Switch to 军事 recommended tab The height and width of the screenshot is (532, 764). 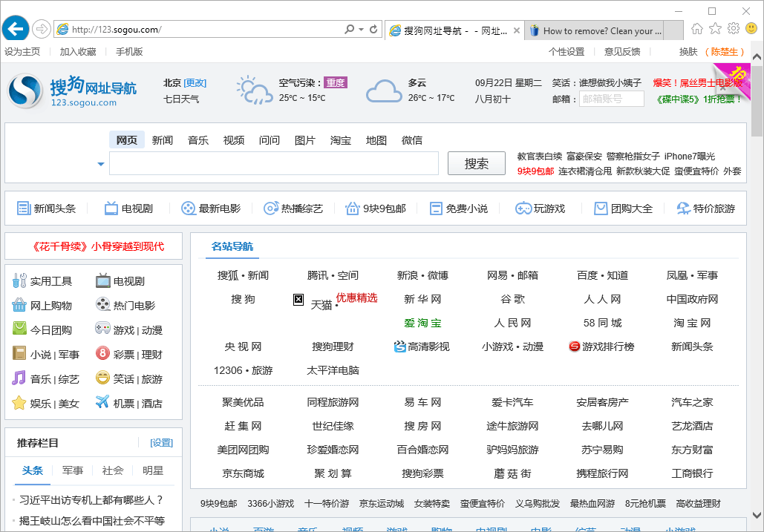(x=73, y=470)
